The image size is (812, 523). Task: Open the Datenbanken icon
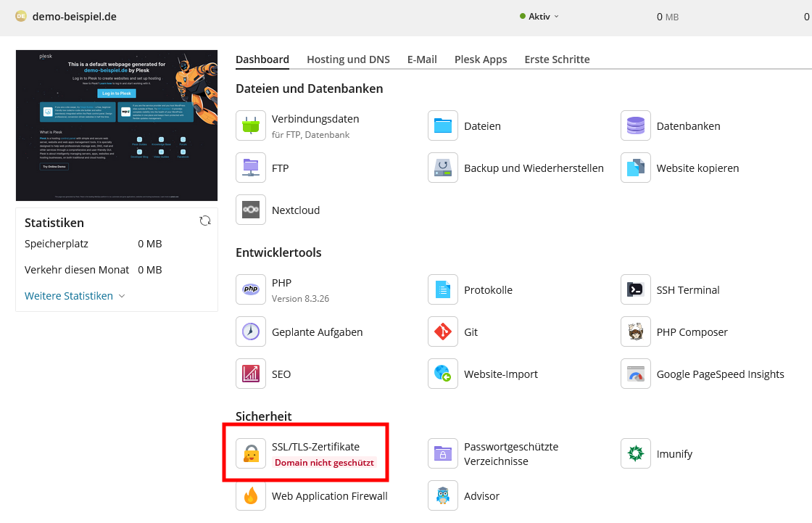[635, 125]
